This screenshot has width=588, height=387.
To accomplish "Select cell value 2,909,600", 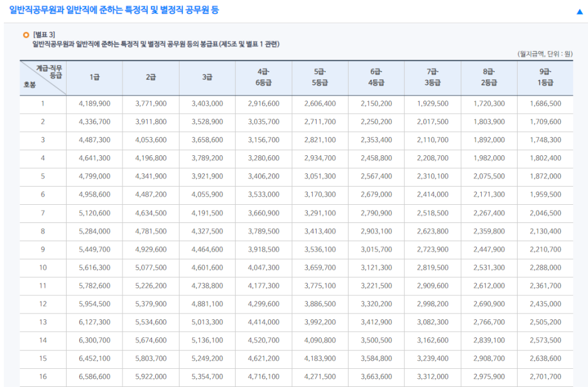I will pyautogui.click(x=433, y=286).
